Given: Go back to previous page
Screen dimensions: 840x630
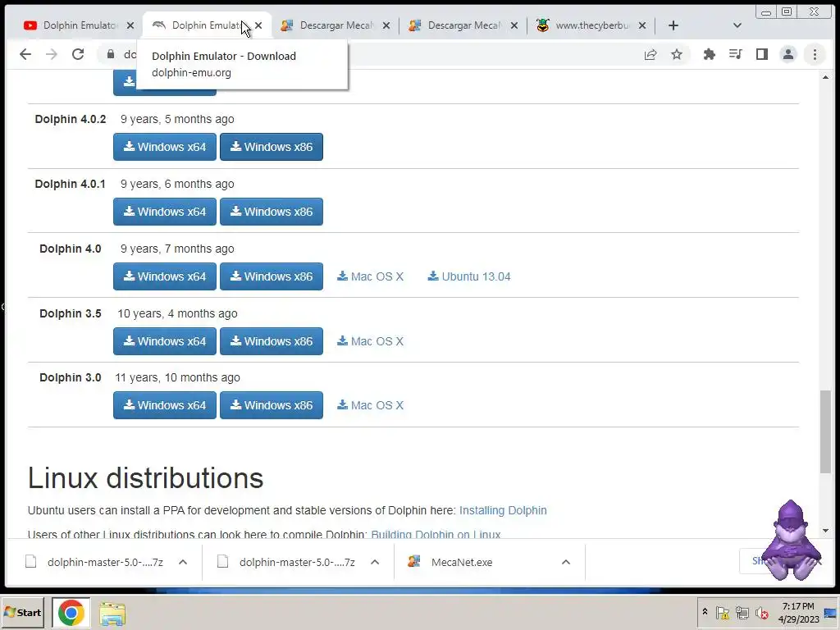Looking at the screenshot, I should tap(25, 54).
